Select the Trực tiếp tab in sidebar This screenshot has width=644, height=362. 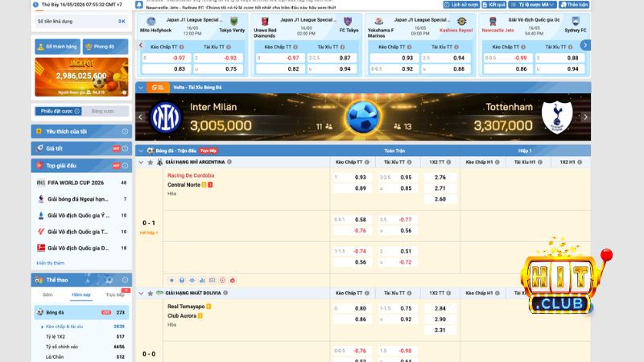(115, 294)
